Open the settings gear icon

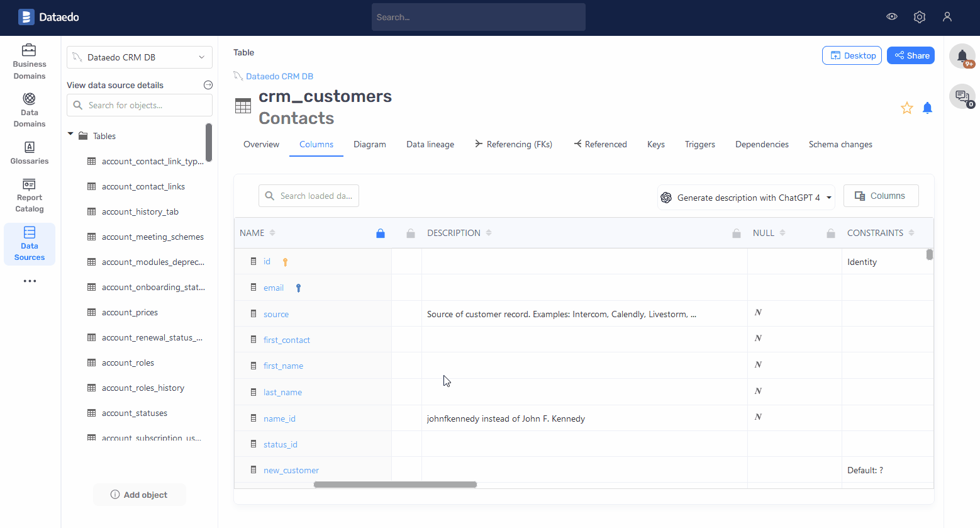tap(920, 17)
